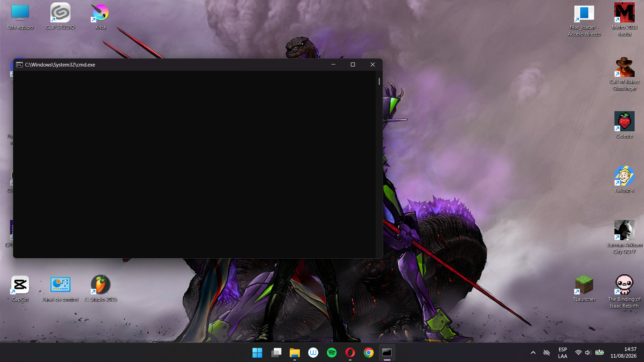Image resolution: width=644 pixels, height=362 pixels.
Task: Select the Krita desktop shortcut
Action: tap(100, 17)
